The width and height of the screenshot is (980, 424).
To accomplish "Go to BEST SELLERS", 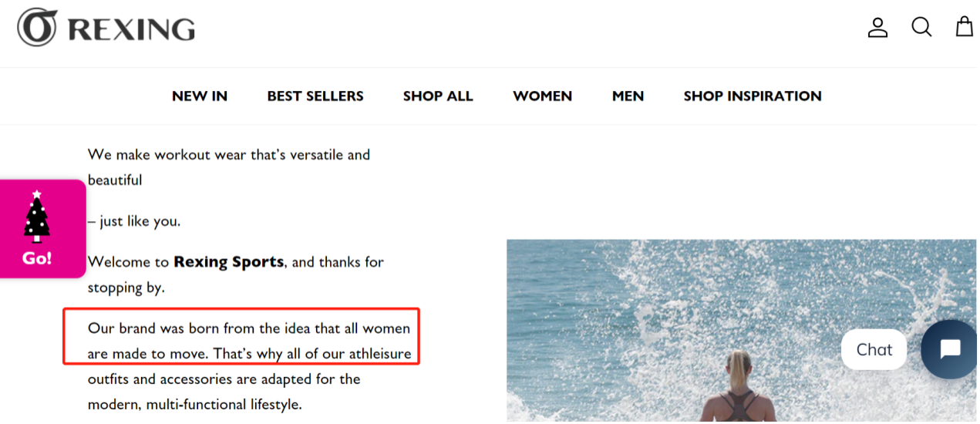I will pos(315,96).
